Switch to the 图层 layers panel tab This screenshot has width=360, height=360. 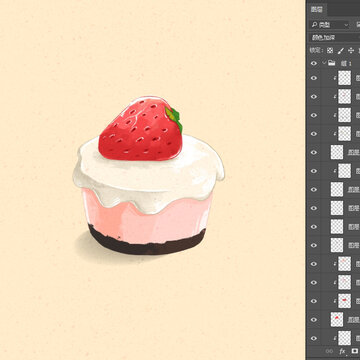click(316, 9)
